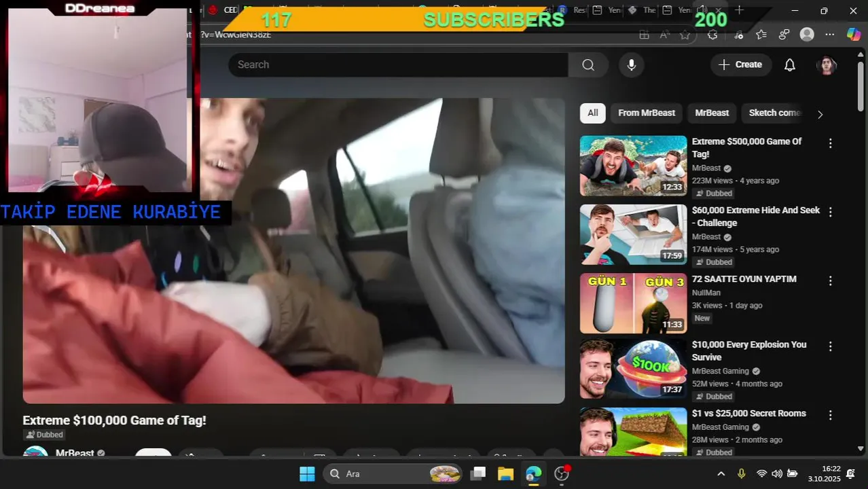Click the read aloud icon in the address bar
Screen dimensions: 868x489
[665, 35]
